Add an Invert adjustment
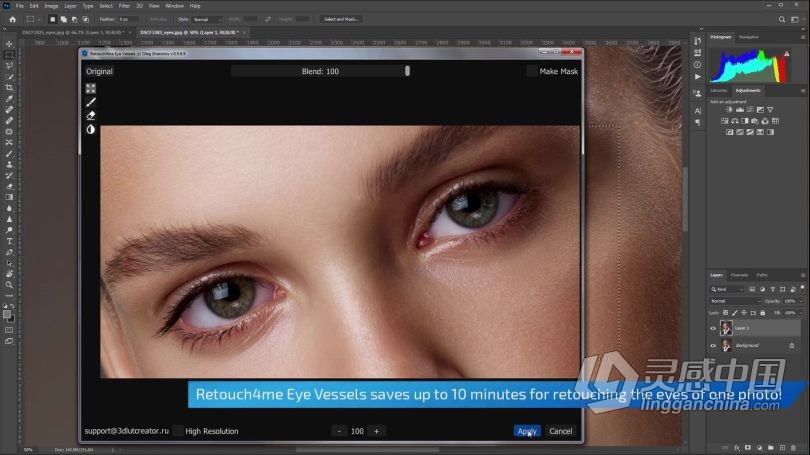Screen dimensions: 810x455 point(729,132)
